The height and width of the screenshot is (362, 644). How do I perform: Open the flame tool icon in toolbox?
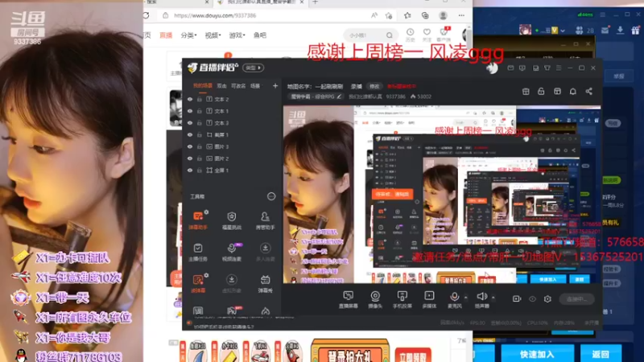pos(266,311)
